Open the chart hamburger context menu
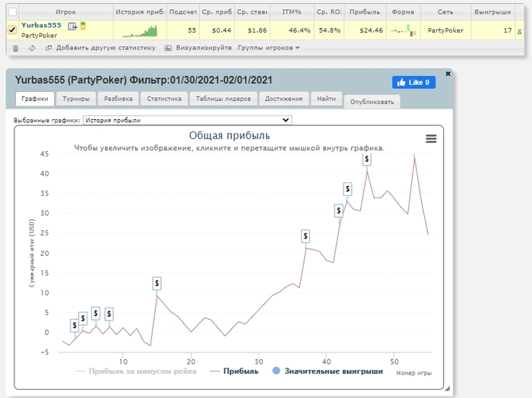The height and width of the screenshot is (398, 532). (x=431, y=139)
